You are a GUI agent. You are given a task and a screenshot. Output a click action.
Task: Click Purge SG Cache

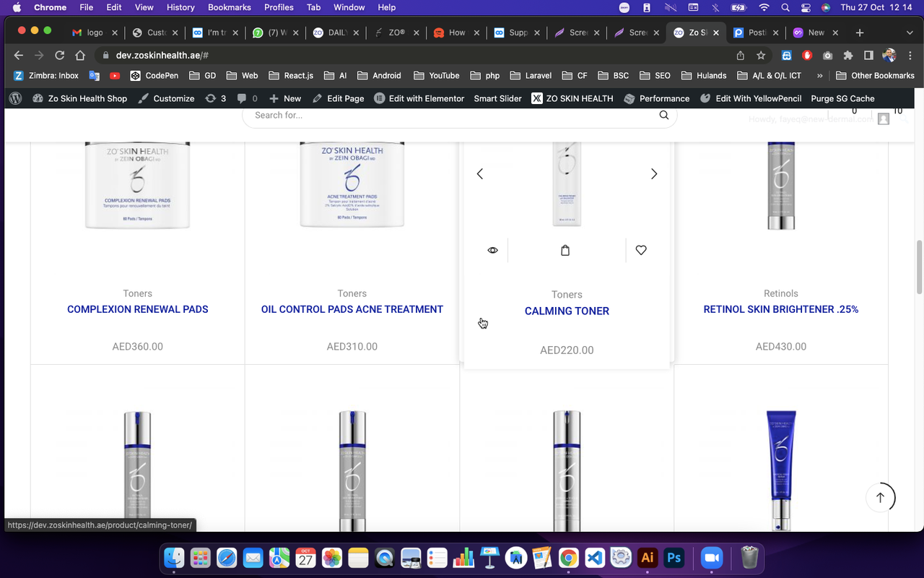tap(842, 98)
